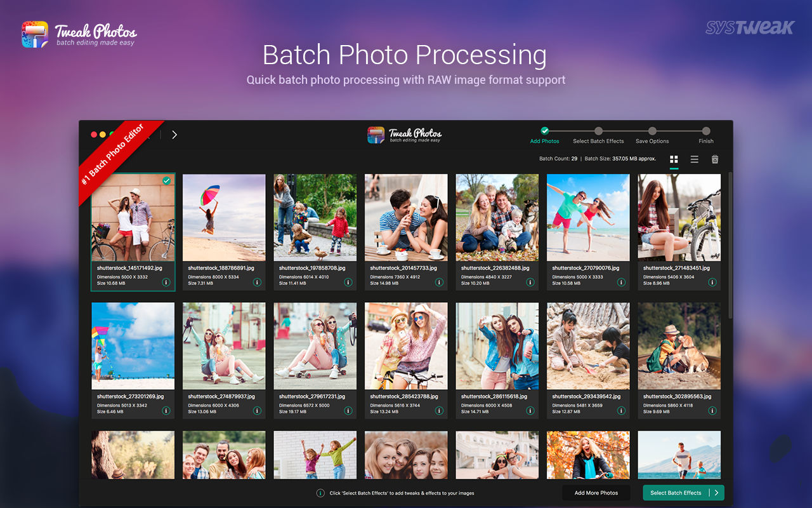This screenshot has width=812, height=508.
Task: Show info for shutterstock_188786891.jpg
Action: click(x=257, y=283)
